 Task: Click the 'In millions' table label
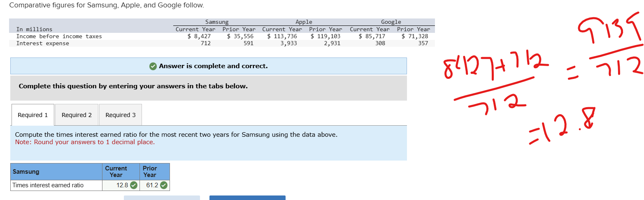(34, 29)
